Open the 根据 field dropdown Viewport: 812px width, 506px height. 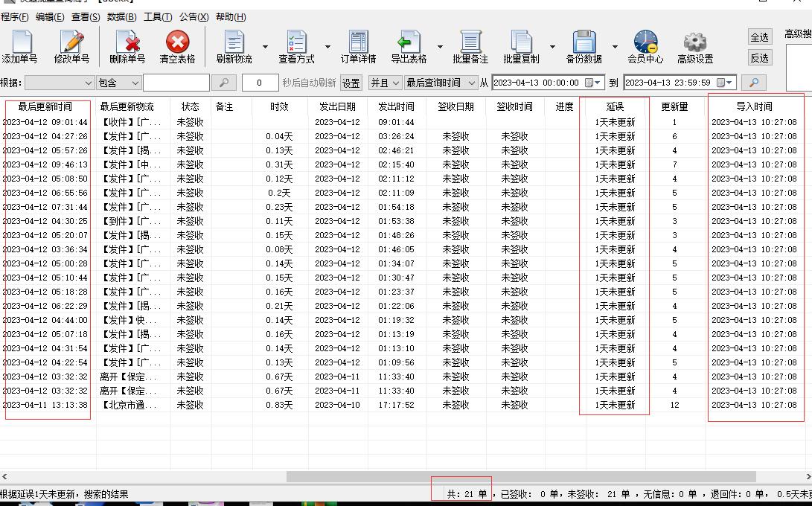(60, 83)
